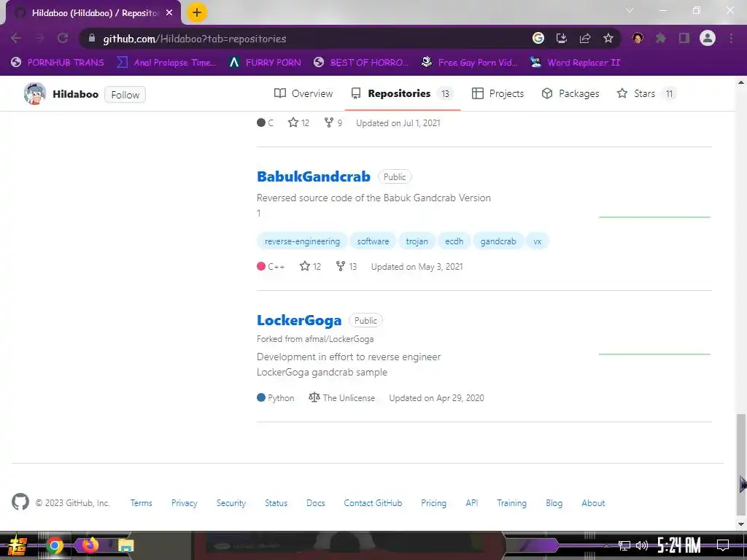
Task: Select the Repositories tab
Action: coord(402,93)
